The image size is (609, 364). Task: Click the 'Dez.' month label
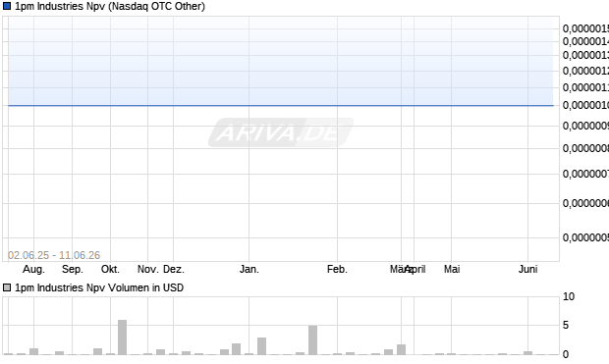point(174,269)
